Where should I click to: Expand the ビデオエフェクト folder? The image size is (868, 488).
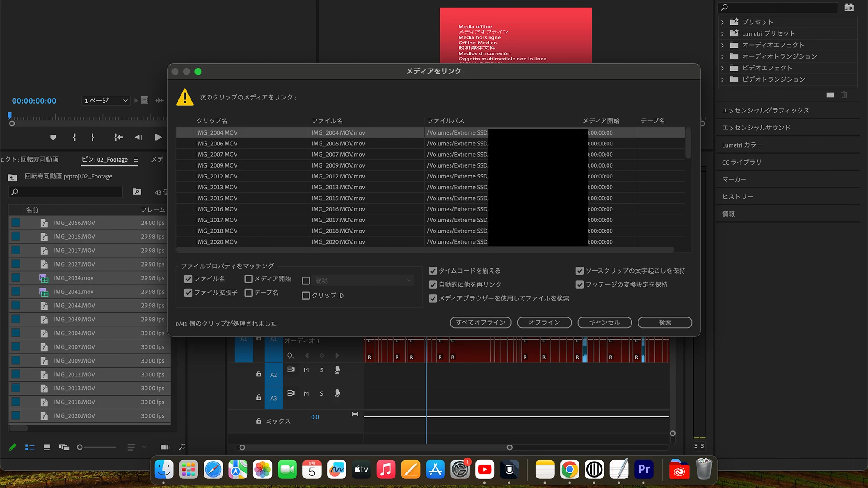723,68
